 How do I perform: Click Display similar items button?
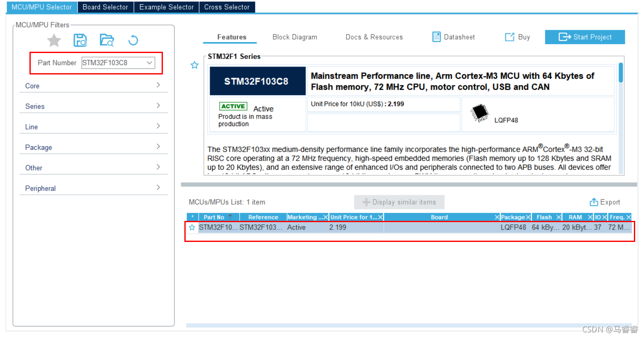click(399, 202)
